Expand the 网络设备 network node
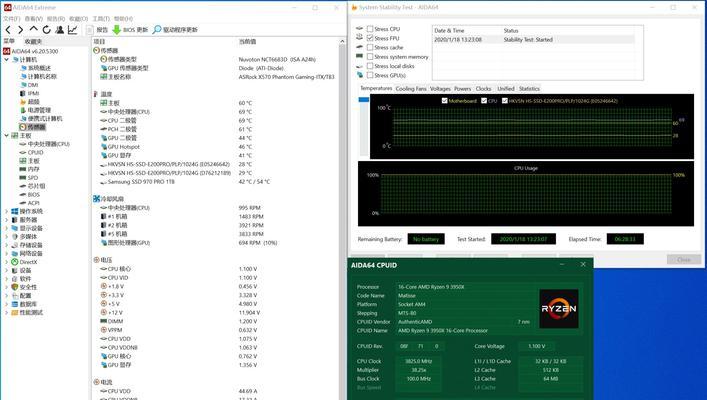This screenshot has height=400, width=707. tap(6, 253)
